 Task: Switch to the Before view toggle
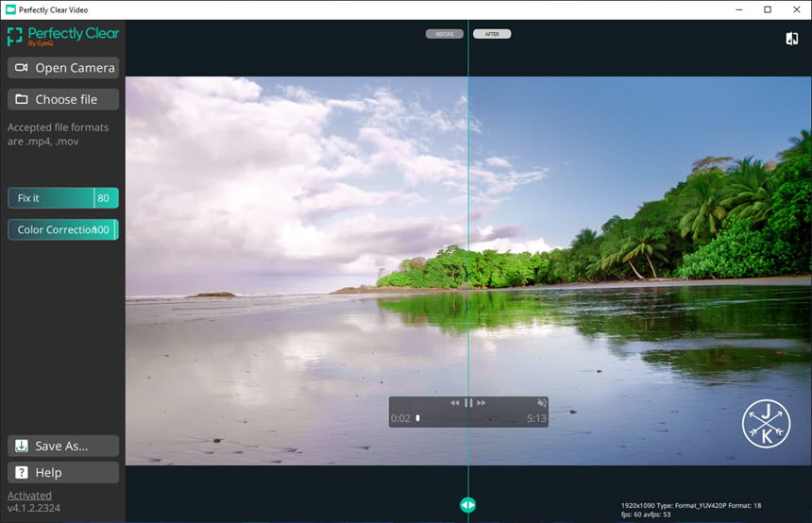pyautogui.click(x=445, y=34)
